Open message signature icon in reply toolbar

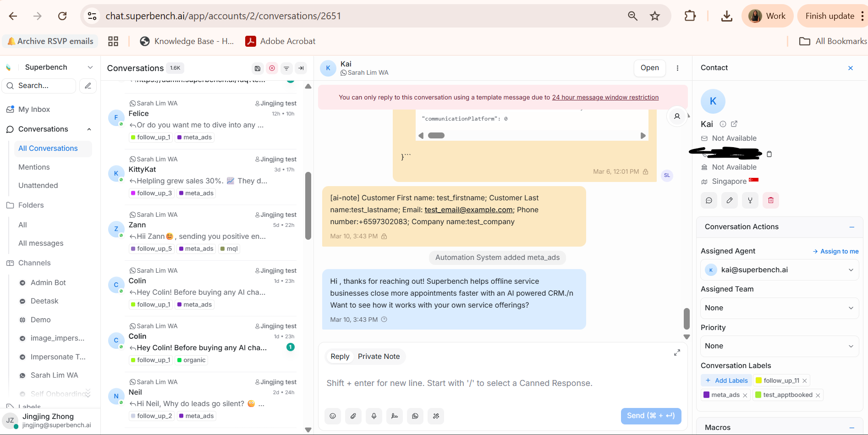click(395, 416)
